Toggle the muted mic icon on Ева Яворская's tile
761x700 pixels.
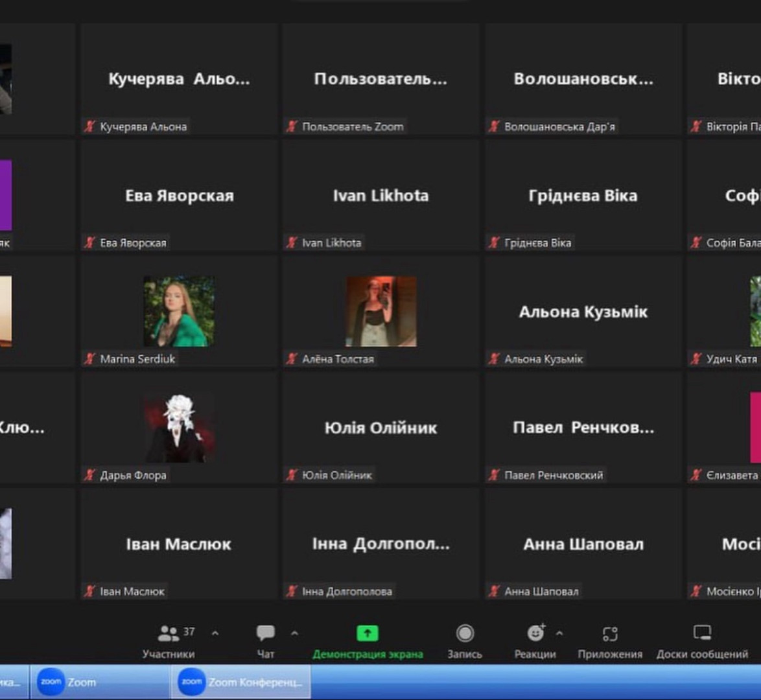(x=90, y=242)
